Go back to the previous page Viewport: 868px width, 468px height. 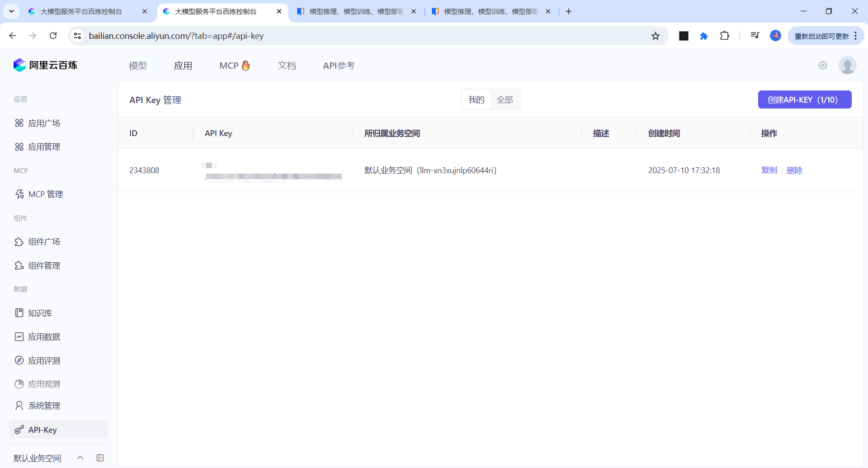13,36
